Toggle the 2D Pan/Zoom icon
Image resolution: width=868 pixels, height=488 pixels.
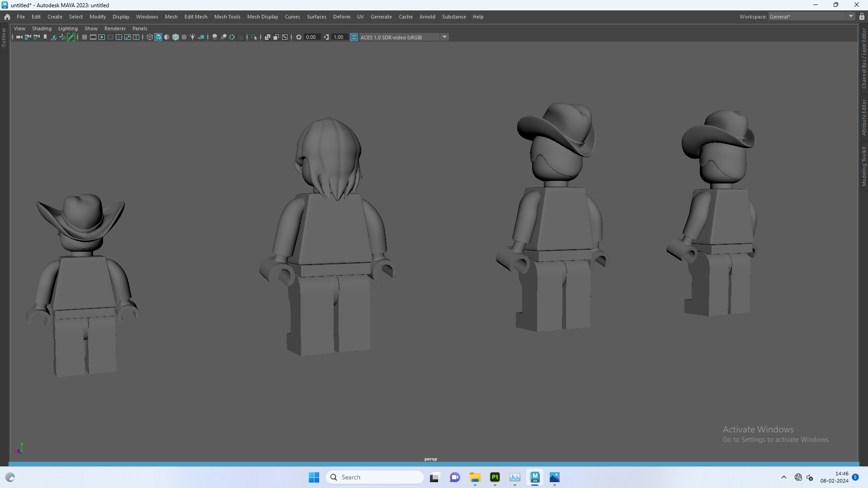pyautogui.click(x=62, y=37)
